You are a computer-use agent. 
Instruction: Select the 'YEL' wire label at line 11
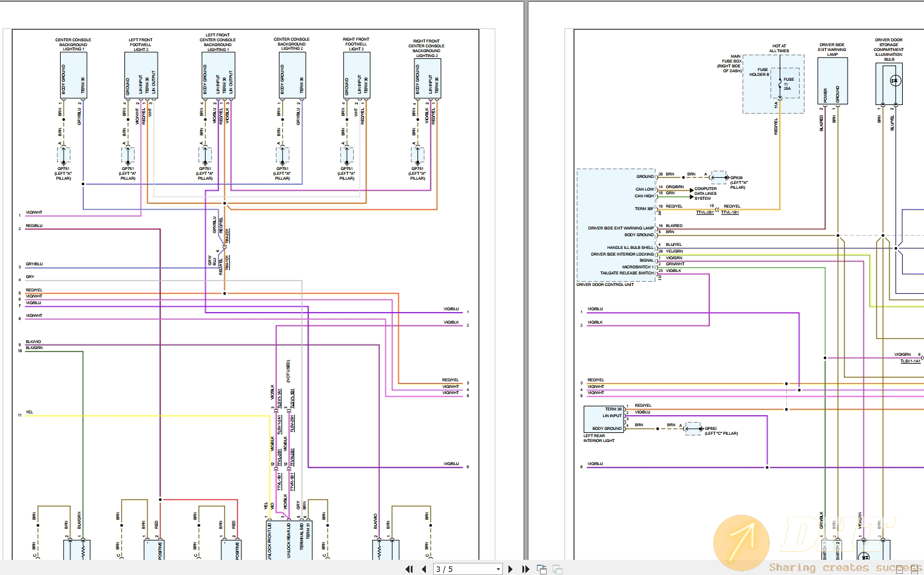tap(29, 412)
